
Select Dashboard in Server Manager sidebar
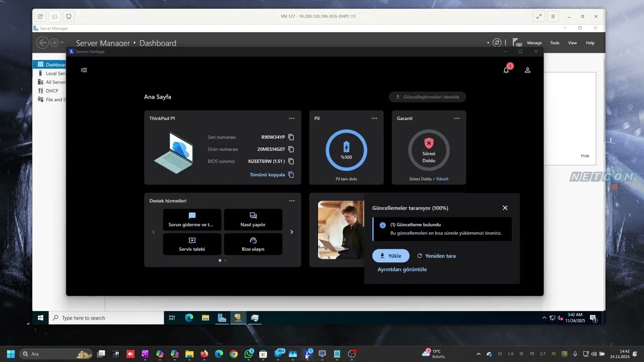coord(50,64)
